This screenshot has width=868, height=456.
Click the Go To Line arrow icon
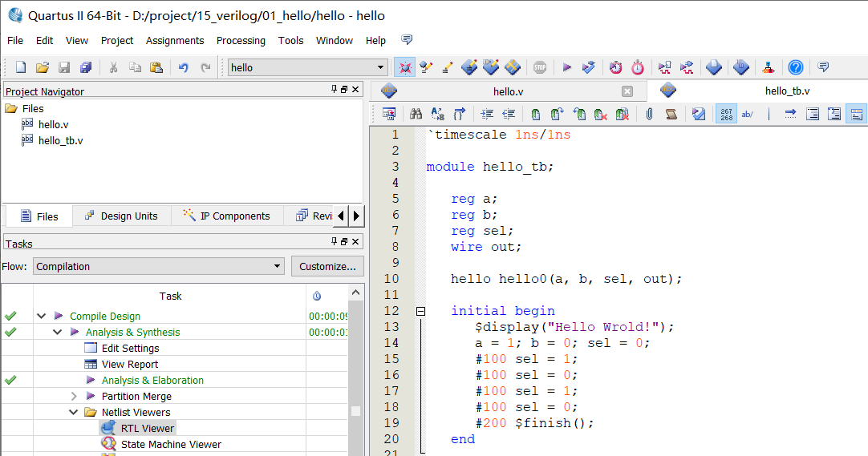(790, 114)
